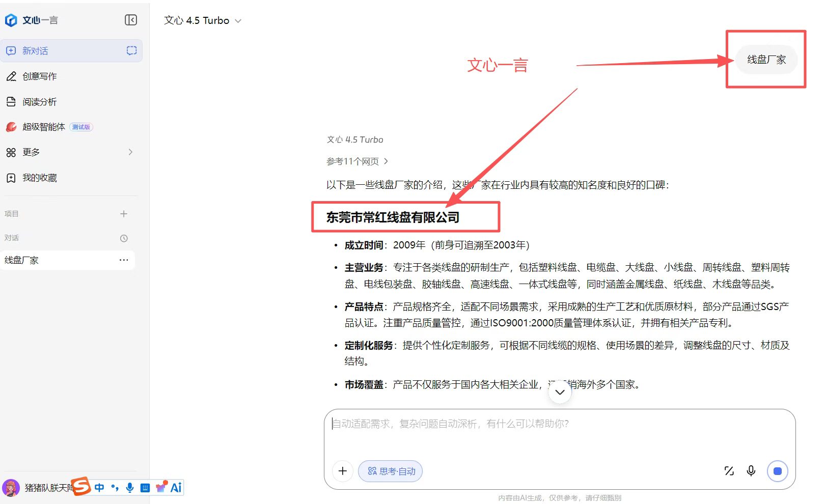
Task: Click the 线盘厂家 user message bubble
Action: coord(766,60)
